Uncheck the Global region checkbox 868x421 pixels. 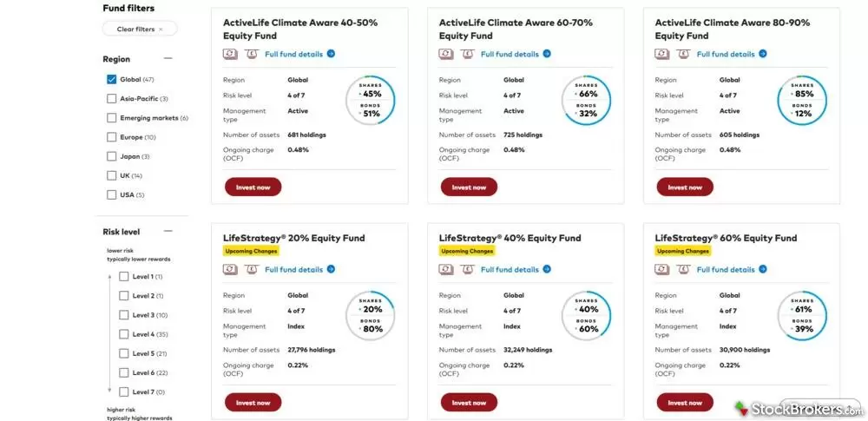(111, 79)
